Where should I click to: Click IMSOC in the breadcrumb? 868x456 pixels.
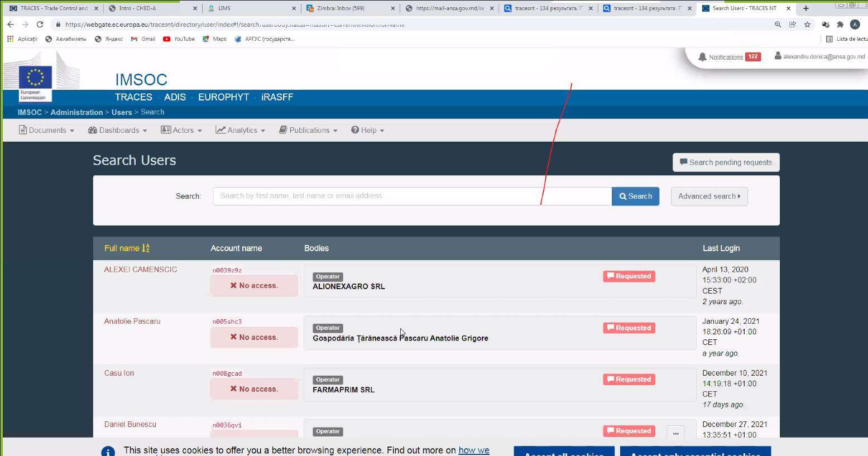click(x=30, y=112)
